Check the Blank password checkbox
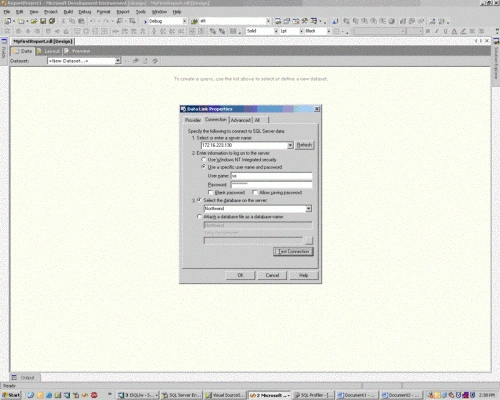Screen dimensions: 500x400 pyautogui.click(x=210, y=192)
